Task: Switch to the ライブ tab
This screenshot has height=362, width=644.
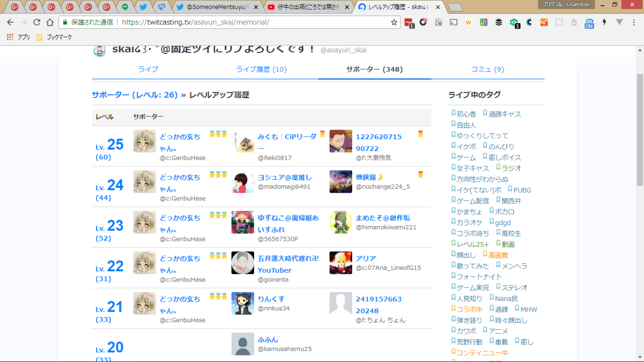Action: click(x=148, y=69)
